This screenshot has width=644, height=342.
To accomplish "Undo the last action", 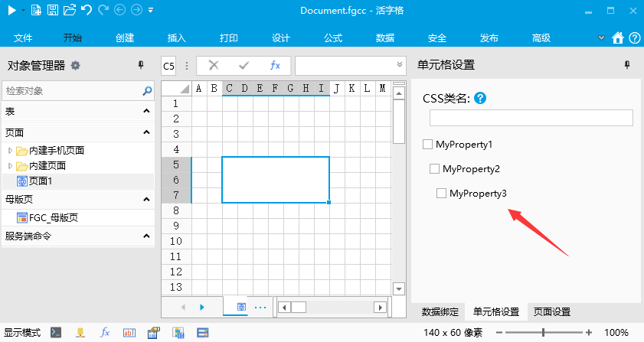I will point(87,10).
